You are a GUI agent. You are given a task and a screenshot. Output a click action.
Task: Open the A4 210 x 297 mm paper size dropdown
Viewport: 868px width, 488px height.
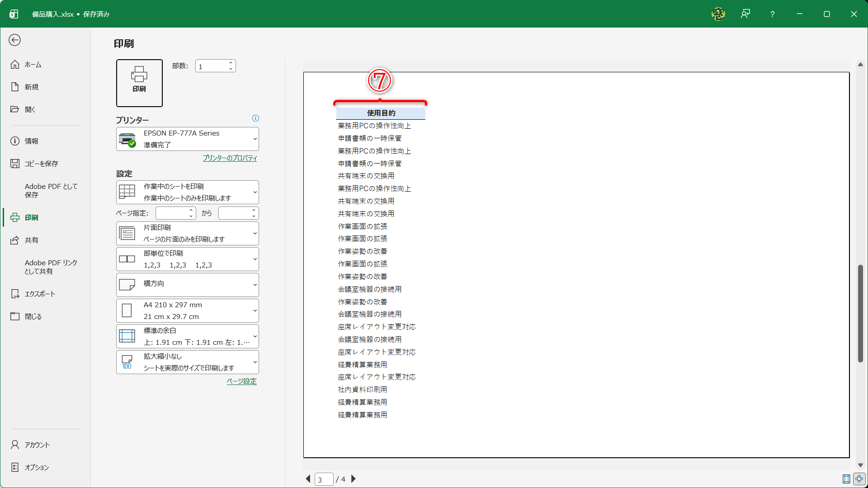pos(187,310)
